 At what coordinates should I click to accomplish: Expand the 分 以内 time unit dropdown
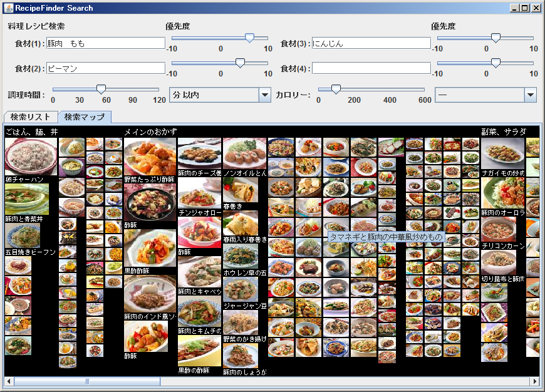click(264, 95)
